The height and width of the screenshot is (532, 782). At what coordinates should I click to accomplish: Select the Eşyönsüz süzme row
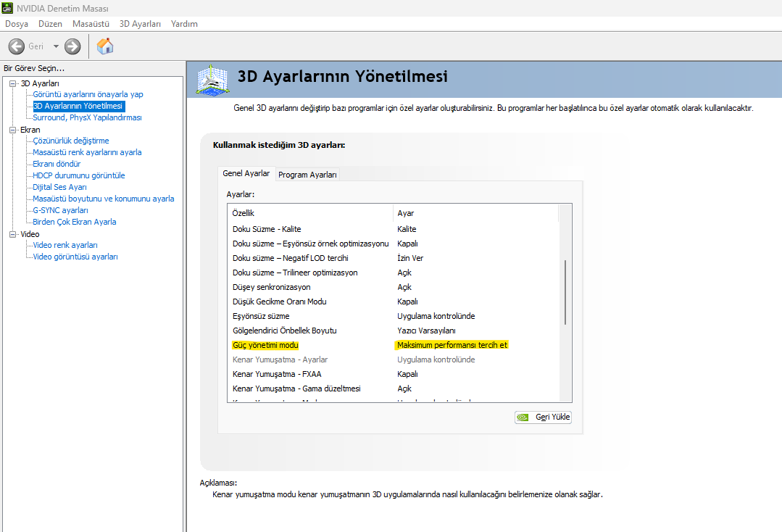coord(393,316)
